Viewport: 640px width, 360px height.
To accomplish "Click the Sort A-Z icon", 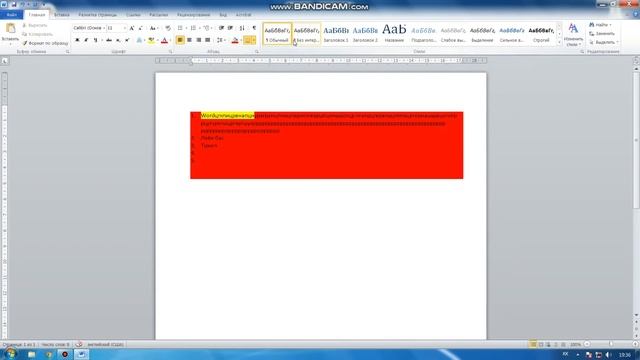I will tap(242, 28).
